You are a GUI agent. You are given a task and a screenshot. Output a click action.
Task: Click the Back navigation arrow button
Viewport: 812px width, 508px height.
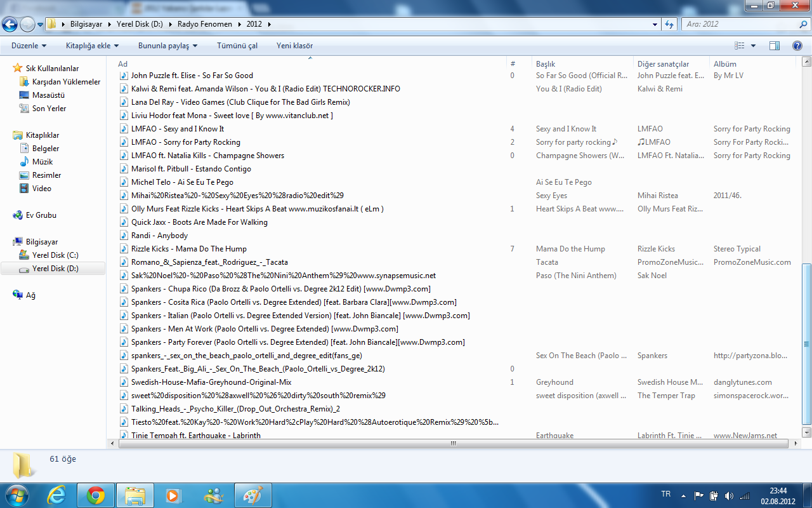point(10,24)
